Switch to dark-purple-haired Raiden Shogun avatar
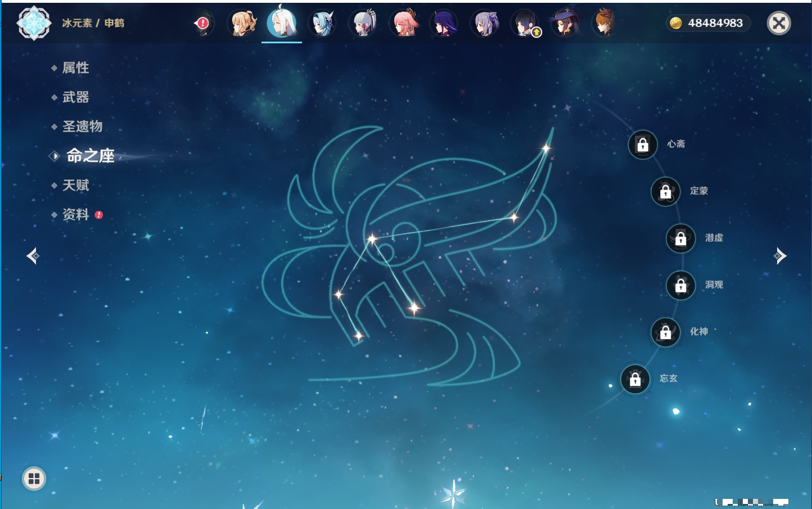 [444, 24]
